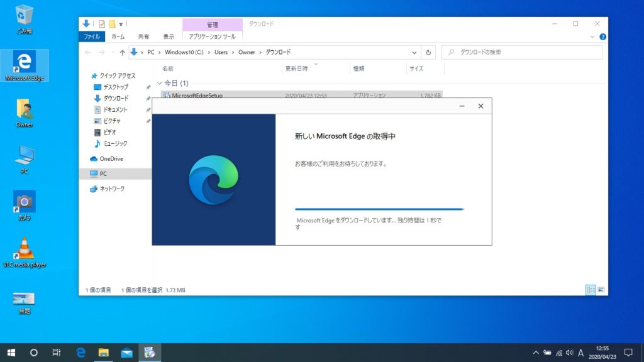This screenshot has width=644, height=362.
Task: Open the Windows Start menu
Action: [x=11, y=353]
